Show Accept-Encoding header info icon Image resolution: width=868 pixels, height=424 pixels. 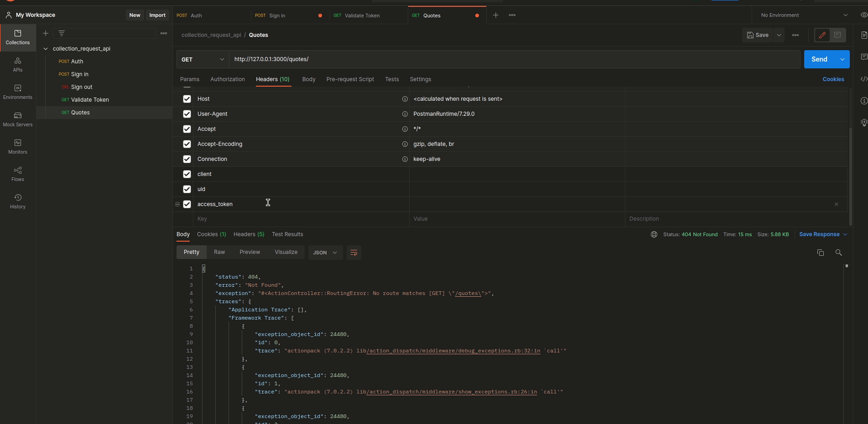405,144
